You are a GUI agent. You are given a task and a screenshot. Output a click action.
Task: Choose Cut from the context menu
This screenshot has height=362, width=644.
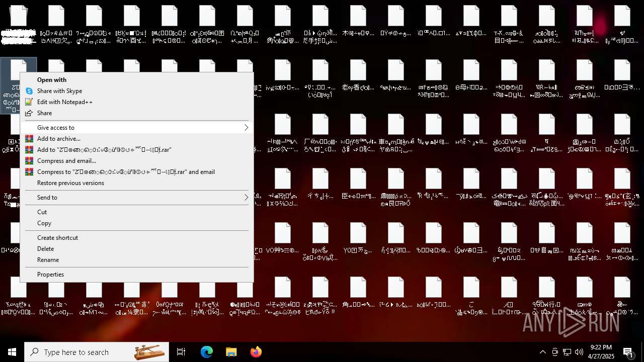pos(136,212)
